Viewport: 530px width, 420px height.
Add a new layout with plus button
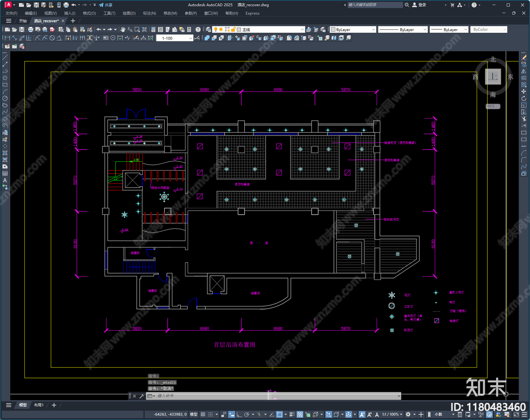coord(54,405)
